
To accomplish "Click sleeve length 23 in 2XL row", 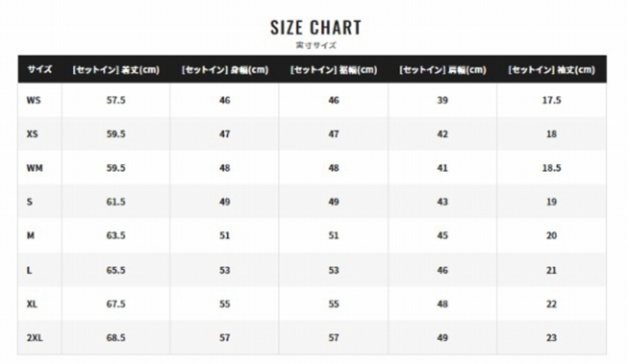I will (x=551, y=338).
